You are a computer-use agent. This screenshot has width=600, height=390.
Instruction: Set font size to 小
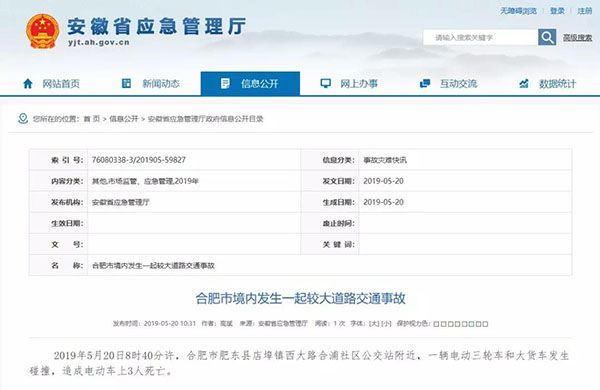click(x=386, y=323)
